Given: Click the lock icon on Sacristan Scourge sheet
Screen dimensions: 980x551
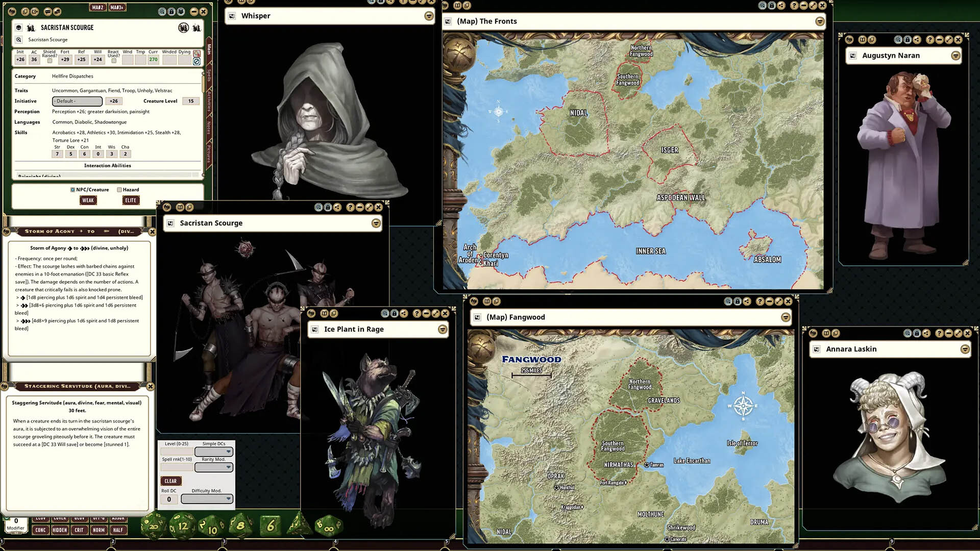Looking at the screenshot, I should (171, 11).
